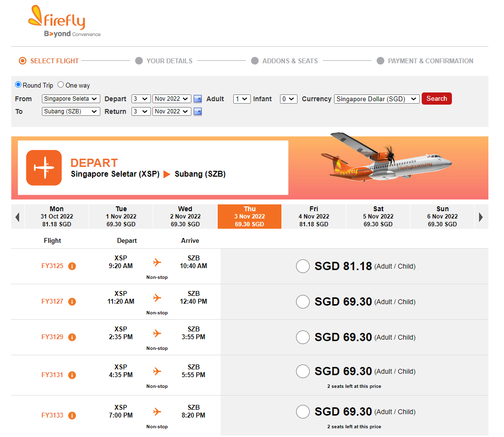Click the Search button
This screenshot has width=504, height=437.
click(436, 98)
